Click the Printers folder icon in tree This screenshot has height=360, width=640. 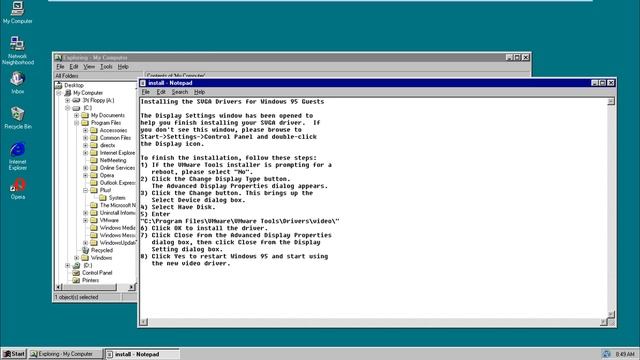(x=76, y=280)
